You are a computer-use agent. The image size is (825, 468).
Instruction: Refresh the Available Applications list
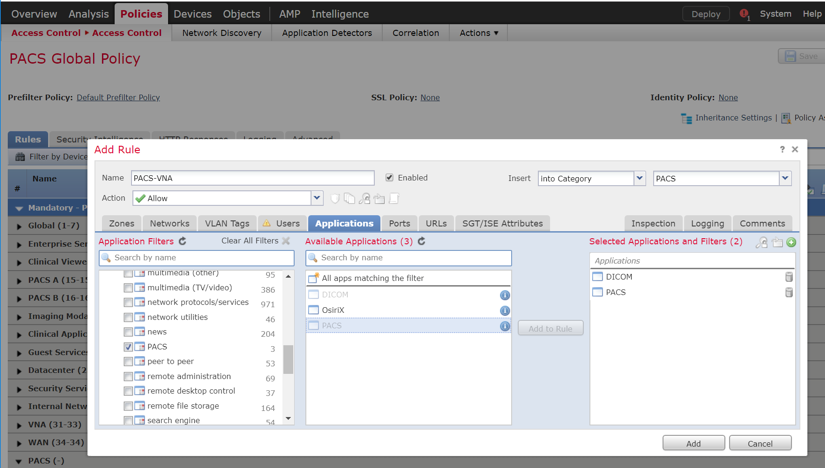coord(421,241)
